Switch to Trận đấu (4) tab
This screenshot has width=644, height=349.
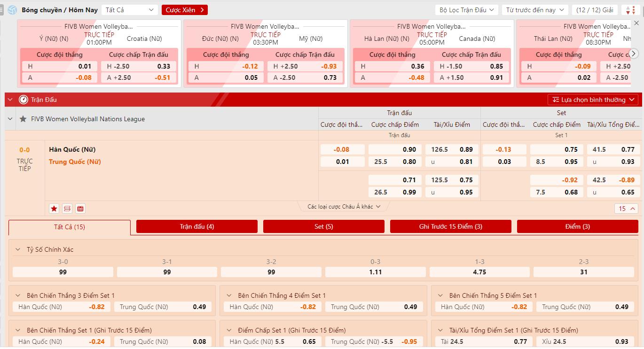[197, 226]
